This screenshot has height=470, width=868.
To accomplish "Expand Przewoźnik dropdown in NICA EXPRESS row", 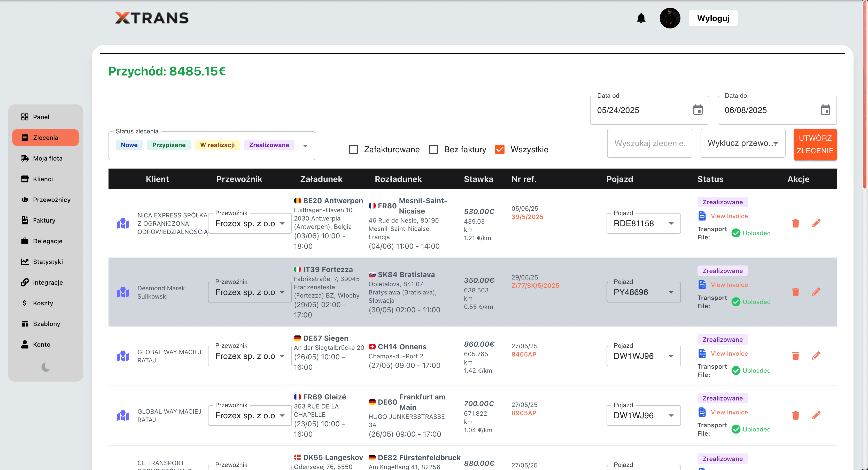I will (250, 223).
